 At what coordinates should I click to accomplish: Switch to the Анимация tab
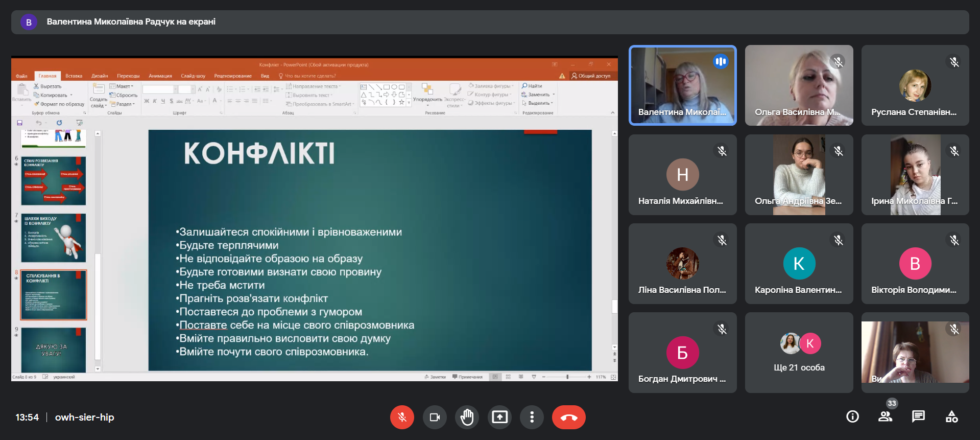point(160,76)
